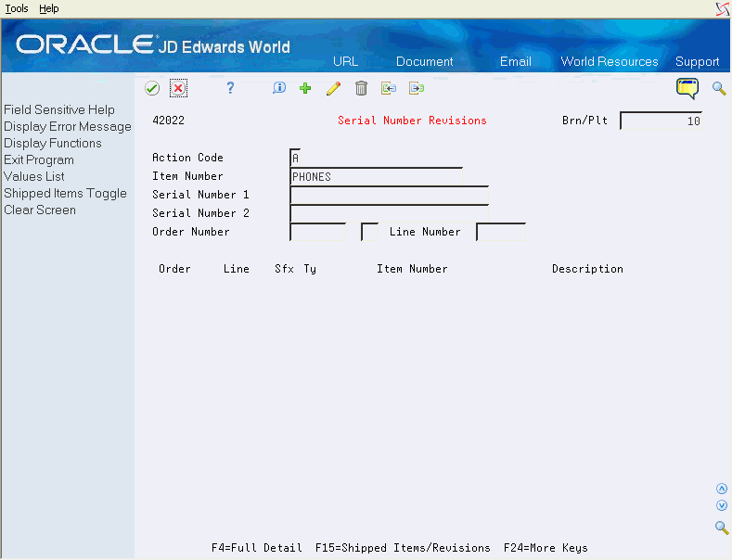
Task: Open the Document header link
Action: point(424,61)
